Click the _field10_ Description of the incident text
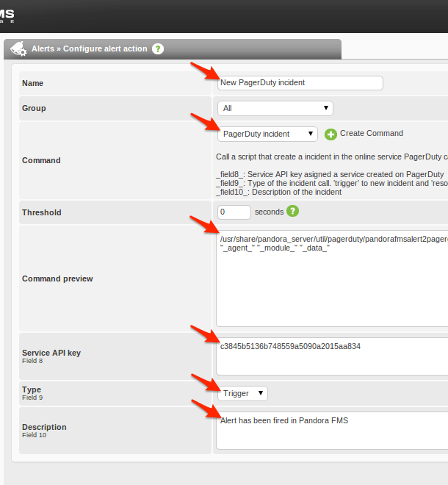Screen dimensions: 448x485 click(278, 192)
